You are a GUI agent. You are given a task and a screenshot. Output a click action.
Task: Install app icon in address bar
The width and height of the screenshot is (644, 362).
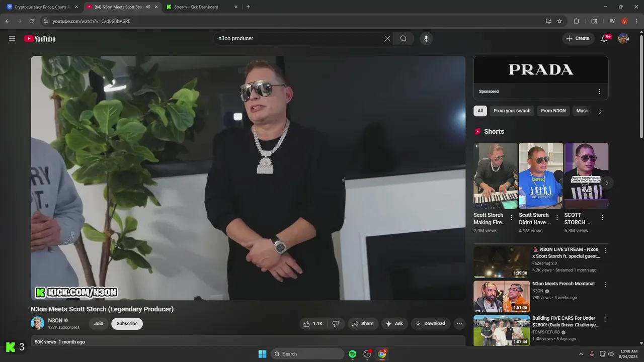click(548, 21)
